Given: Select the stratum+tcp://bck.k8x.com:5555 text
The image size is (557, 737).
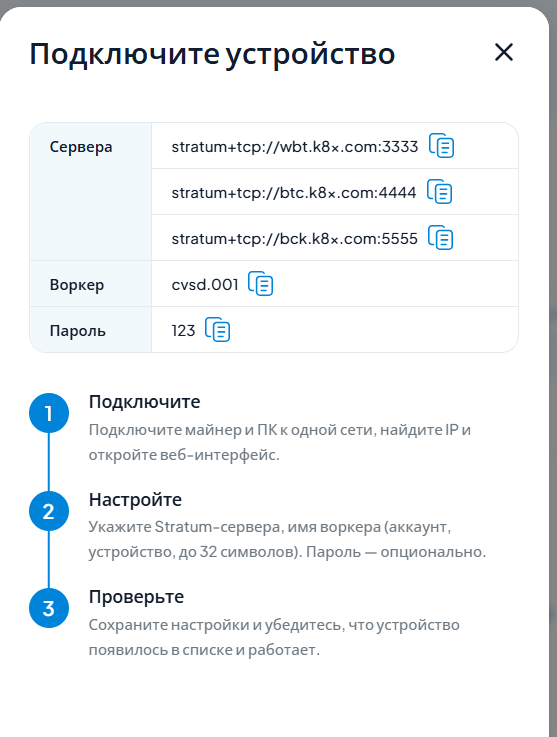Looking at the screenshot, I should click(295, 239).
